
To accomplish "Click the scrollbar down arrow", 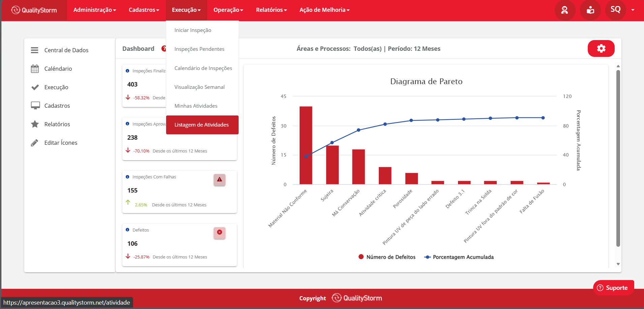I will (618, 264).
